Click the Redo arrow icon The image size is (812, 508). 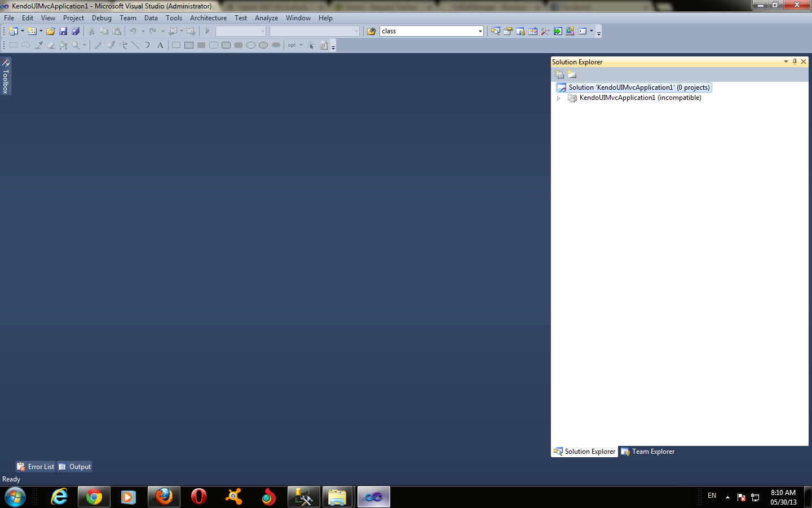[x=153, y=31]
